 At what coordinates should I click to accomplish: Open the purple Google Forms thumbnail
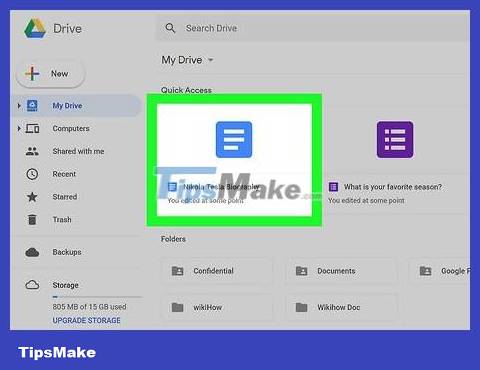(395, 139)
